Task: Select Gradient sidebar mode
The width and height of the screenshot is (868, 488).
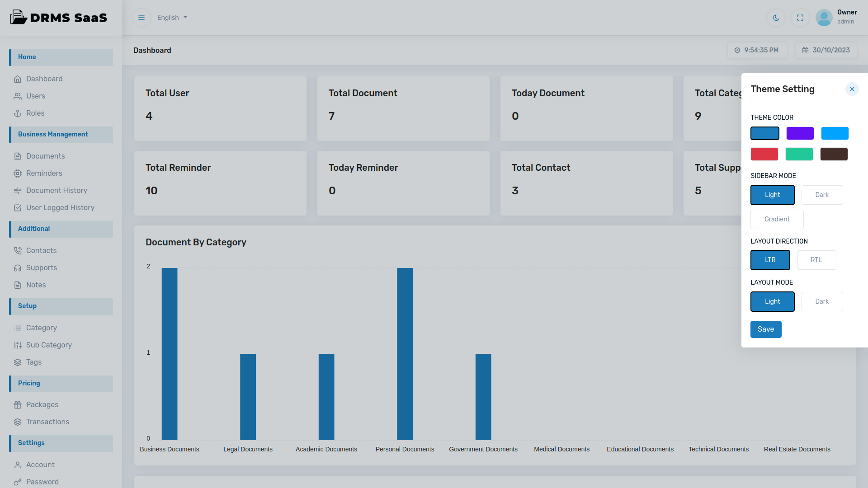Action: pyautogui.click(x=777, y=219)
